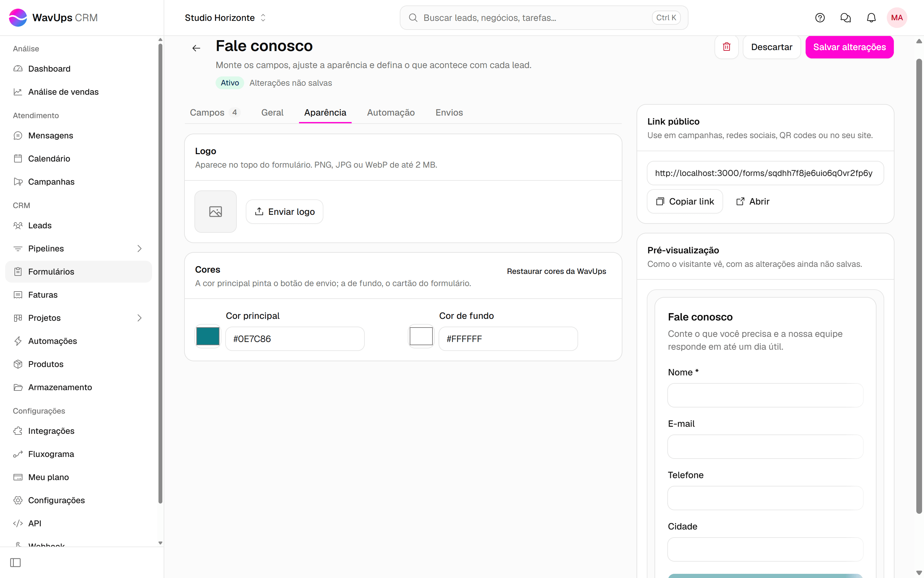Expand the Pipelines submenu chevron
Viewport: 924px width, 578px height.
point(139,249)
